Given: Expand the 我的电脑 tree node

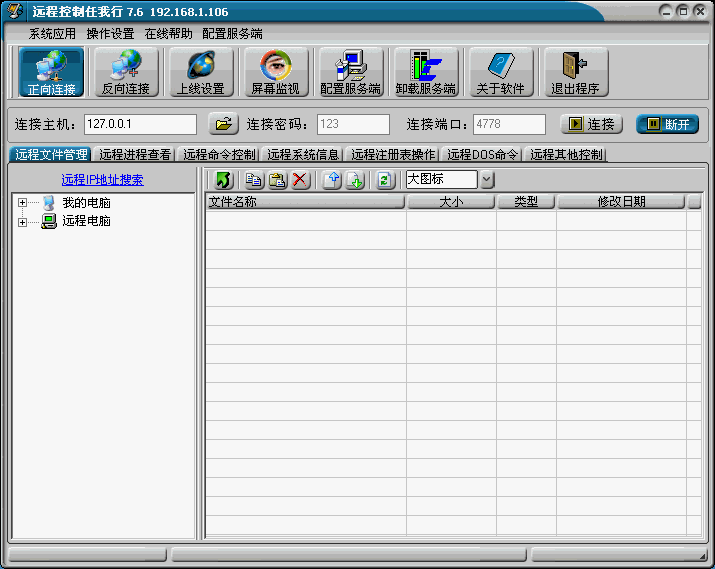Looking at the screenshot, I should click(x=22, y=203).
